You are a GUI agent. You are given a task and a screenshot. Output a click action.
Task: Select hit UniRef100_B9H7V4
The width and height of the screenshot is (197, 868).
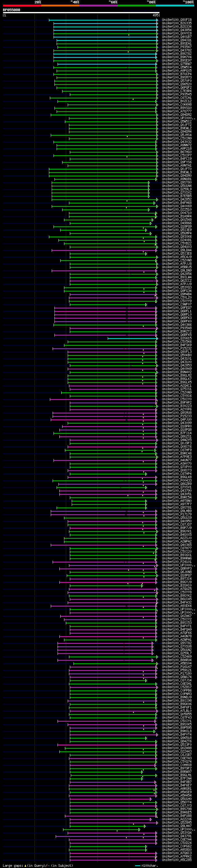pos(176,57)
